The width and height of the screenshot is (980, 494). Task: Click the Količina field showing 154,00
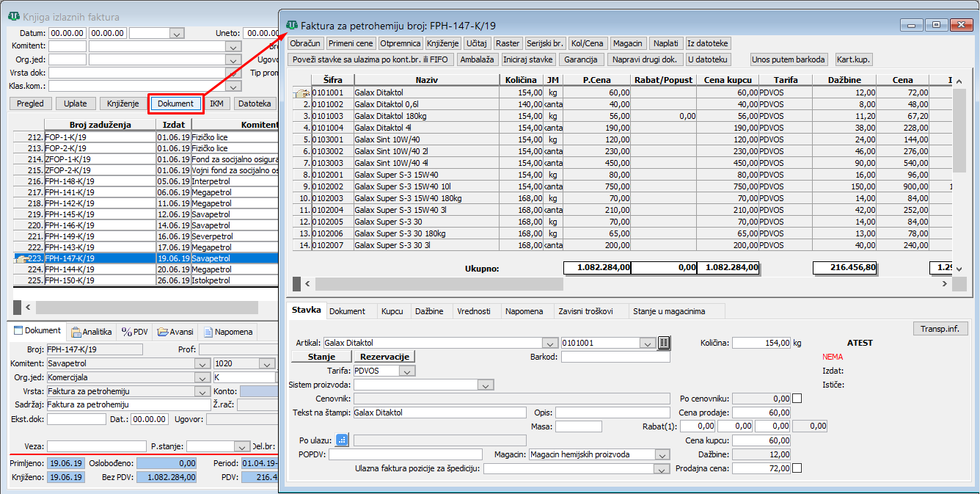click(x=762, y=343)
